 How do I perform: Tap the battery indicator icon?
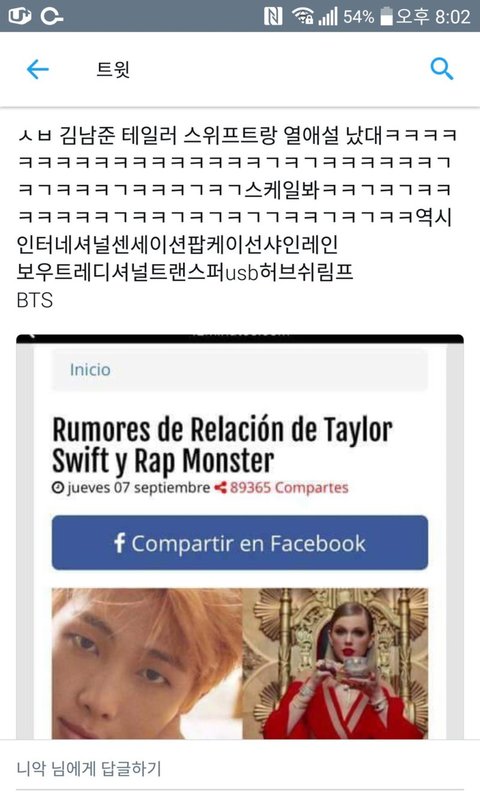click(386, 16)
